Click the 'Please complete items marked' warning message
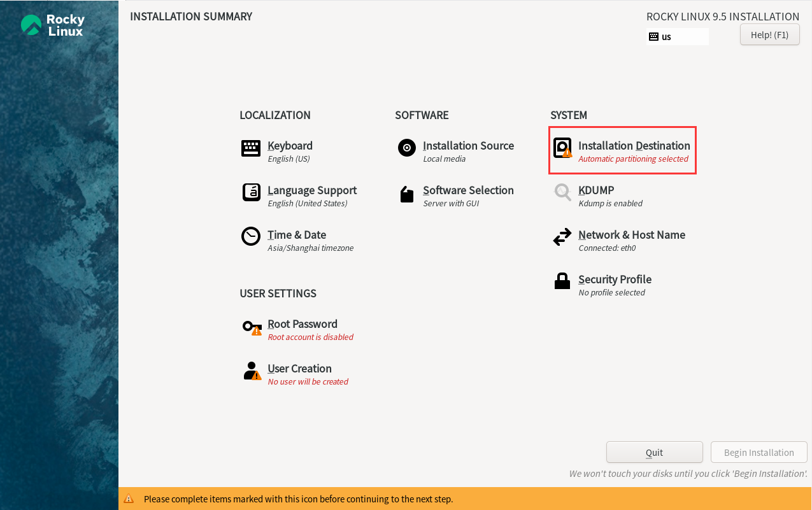Image resolution: width=812 pixels, height=510 pixels. click(x=298, y=499)
